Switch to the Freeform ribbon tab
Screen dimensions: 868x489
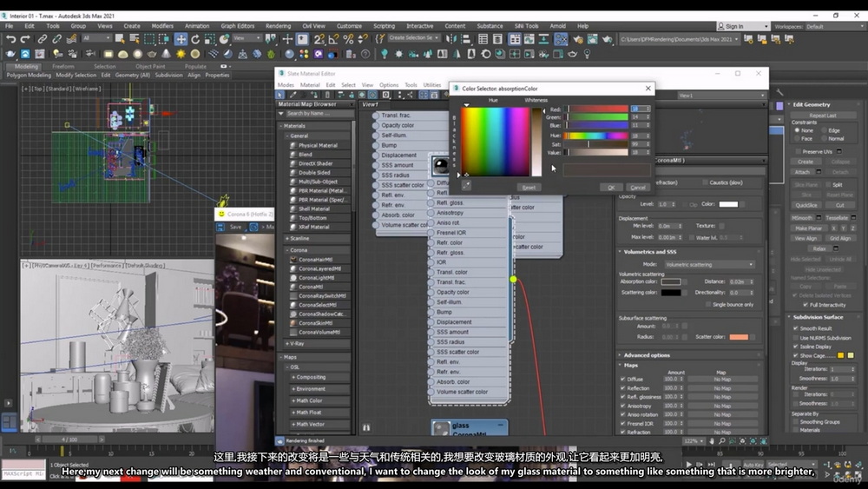[x=63, y=67]
